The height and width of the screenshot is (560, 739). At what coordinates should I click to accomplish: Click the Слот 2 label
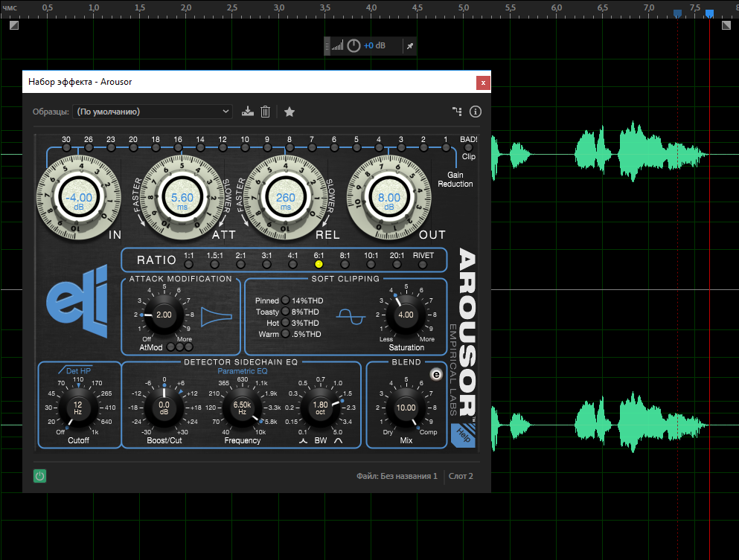tap(461, 476)
